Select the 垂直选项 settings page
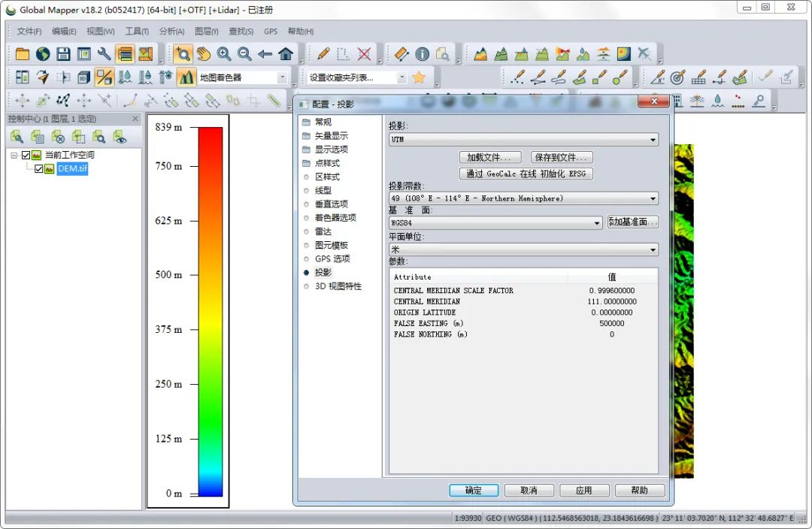812x529 pixels. click(332, 204)
